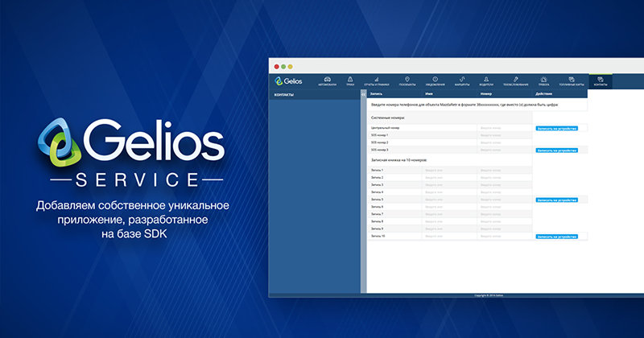Screen dimensions: 644x338
Task: Focus name field in Запись 5 row
Action: pyautogui.click(x=449, y=200)
